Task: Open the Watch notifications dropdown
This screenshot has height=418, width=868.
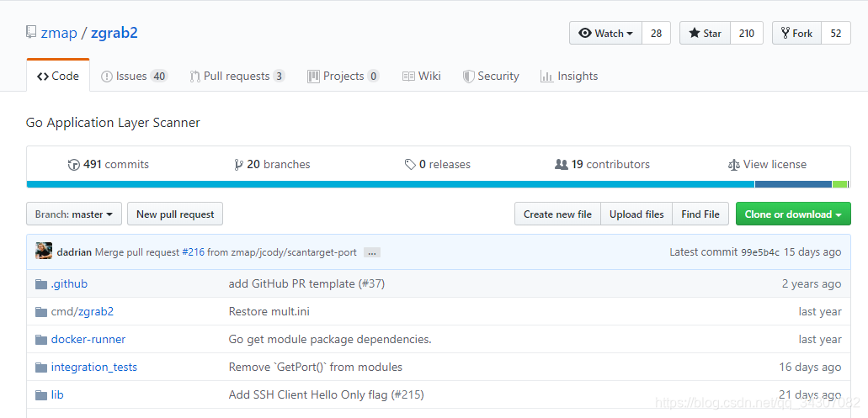Action: point(606,34)
